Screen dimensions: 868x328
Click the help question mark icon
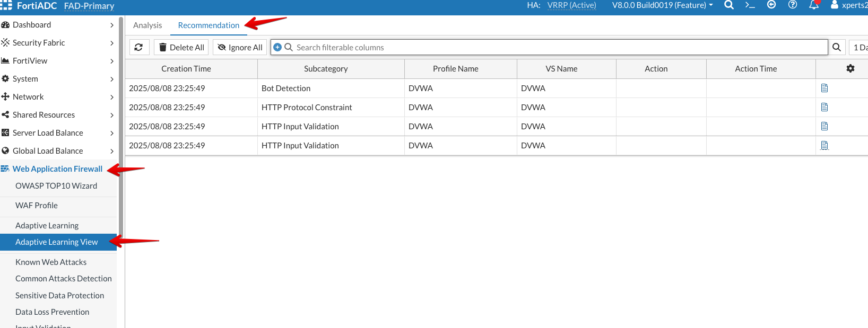click(793, 5)
